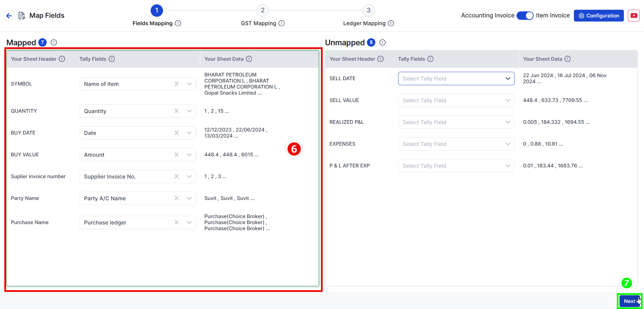Open the Configuration settings button
This screenshot has width=644, height=309.
click(x=599, y=15)
